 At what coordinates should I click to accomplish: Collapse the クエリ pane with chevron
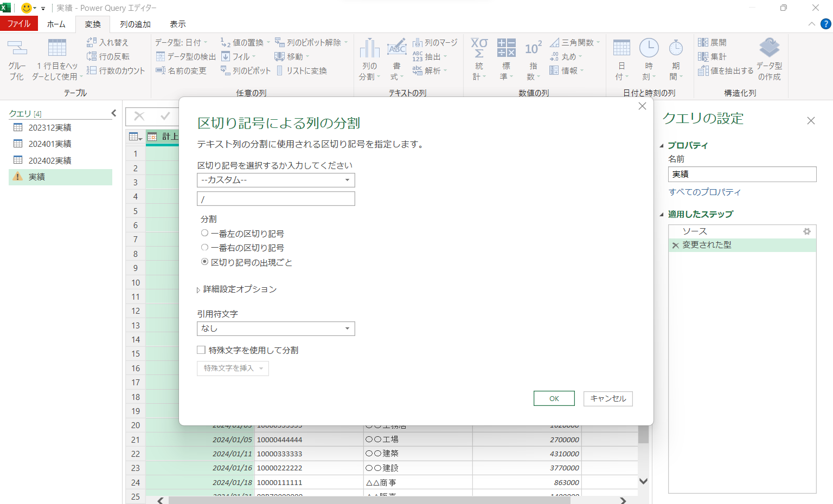tap(114, 113)
